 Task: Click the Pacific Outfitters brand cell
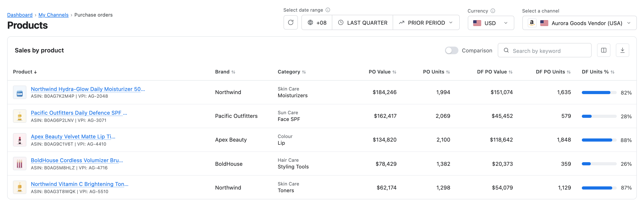(236, 116)
